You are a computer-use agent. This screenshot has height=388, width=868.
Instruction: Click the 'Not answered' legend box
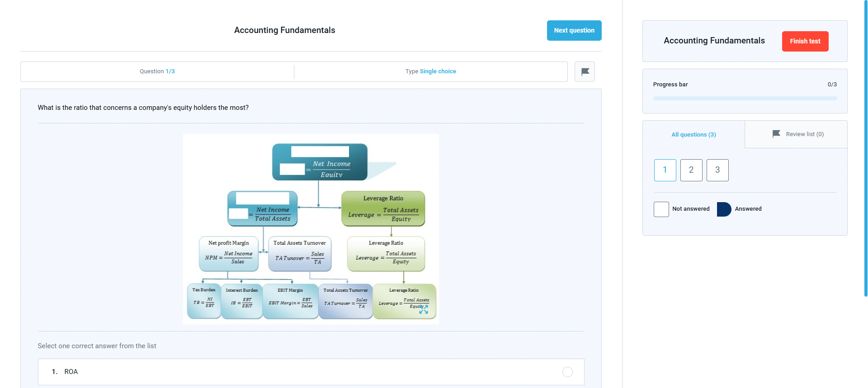pyautogui.click(x=661, y=209)
